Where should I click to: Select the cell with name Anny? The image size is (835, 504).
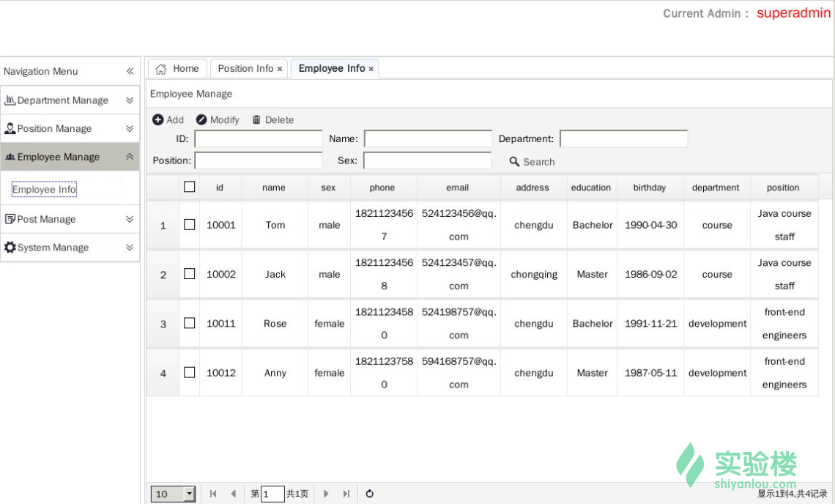[275, 373]
